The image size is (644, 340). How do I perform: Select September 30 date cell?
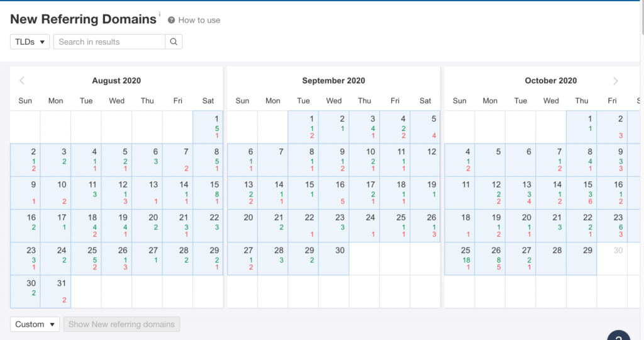click(x=334, y=258)
